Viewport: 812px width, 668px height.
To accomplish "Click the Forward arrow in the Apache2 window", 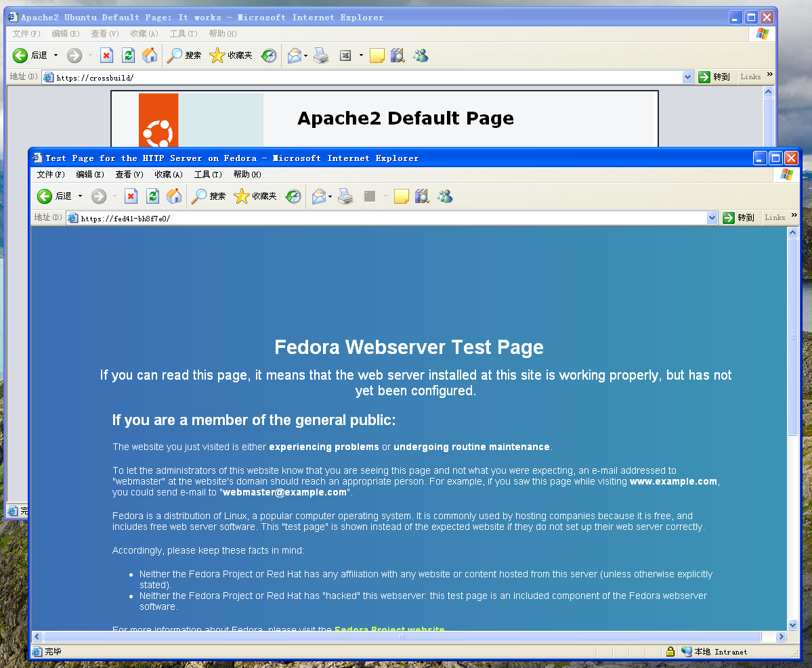I will 74,55.
